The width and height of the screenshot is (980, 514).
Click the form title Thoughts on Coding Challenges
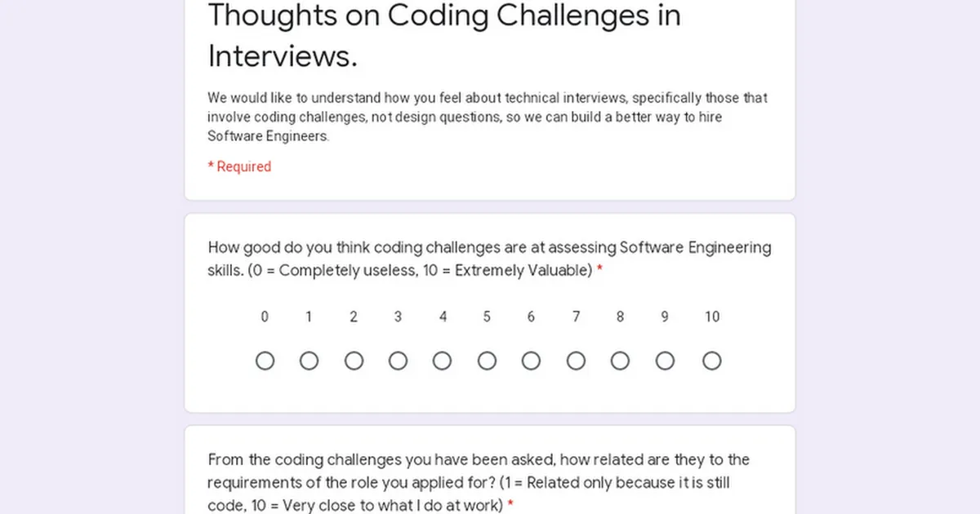tap(445, 35)
